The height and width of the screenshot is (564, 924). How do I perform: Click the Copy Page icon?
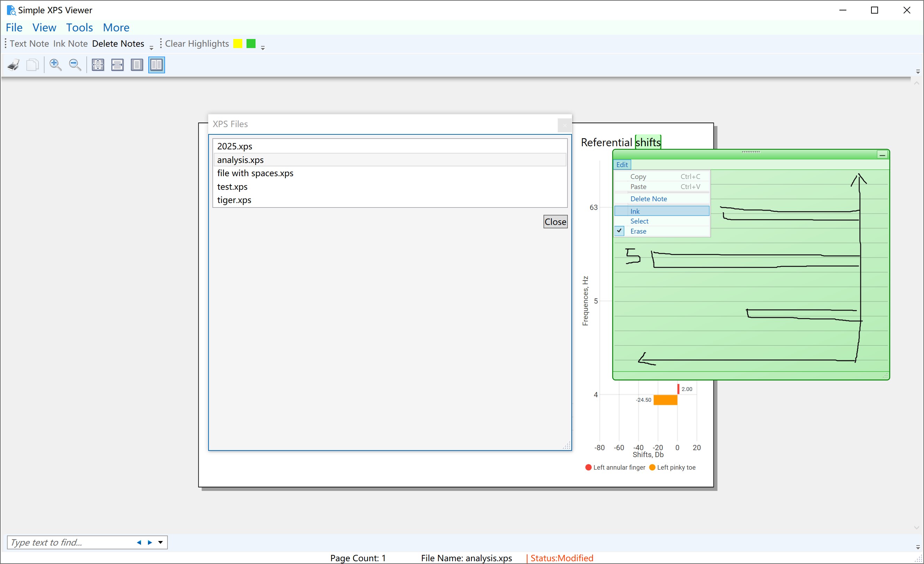coord(33,64)
